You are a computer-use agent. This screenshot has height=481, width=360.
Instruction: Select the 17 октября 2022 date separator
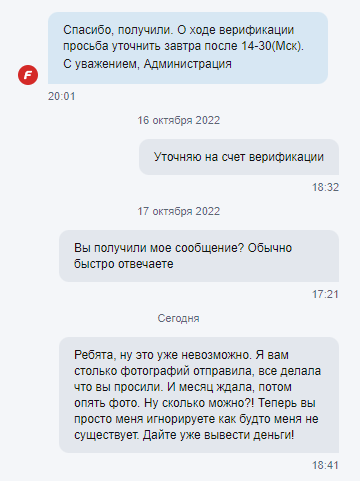[x=179, y=211]
